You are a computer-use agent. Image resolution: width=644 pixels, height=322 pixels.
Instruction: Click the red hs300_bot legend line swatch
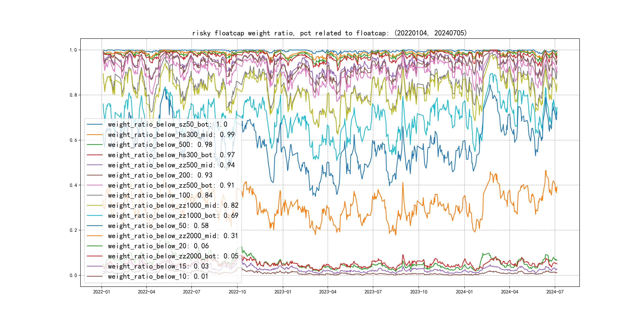point(95,155)
